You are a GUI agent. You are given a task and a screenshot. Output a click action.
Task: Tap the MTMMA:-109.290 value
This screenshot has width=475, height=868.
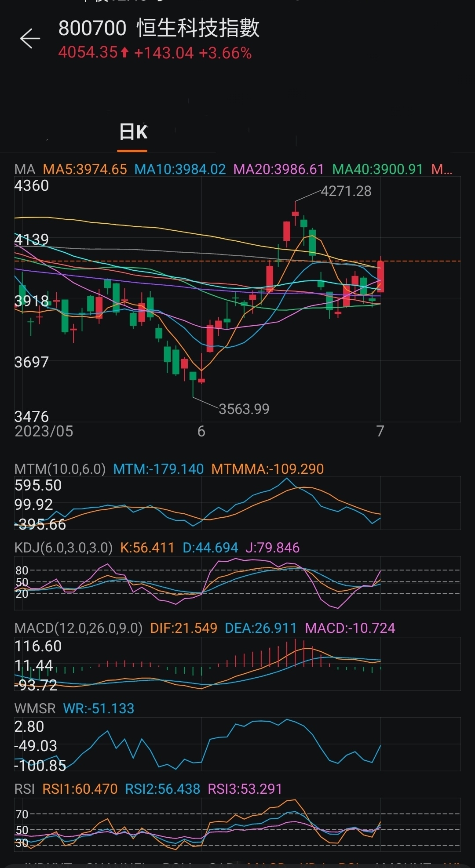[x=267, y=469]
